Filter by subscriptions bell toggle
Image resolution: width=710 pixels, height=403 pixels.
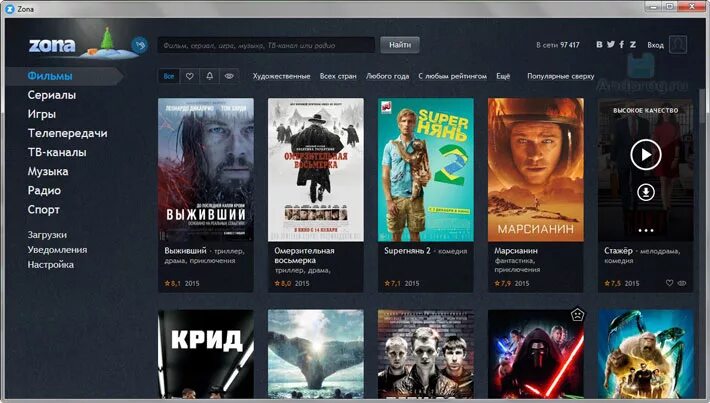[x=210, y=76]
